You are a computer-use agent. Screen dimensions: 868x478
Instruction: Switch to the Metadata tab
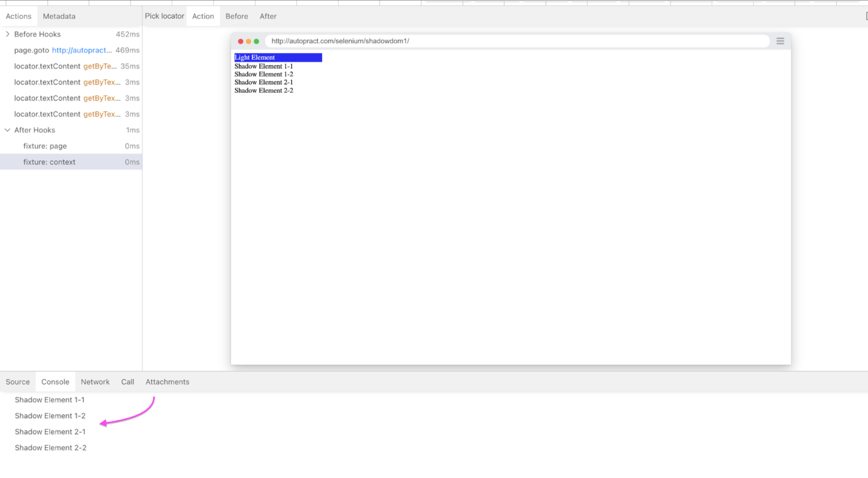pos(59,16)
